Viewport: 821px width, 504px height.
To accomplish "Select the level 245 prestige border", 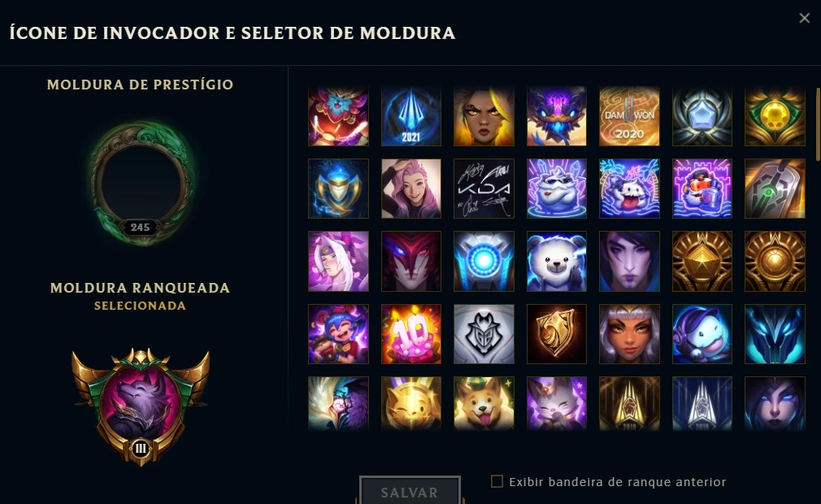I will tap(141, 183).
